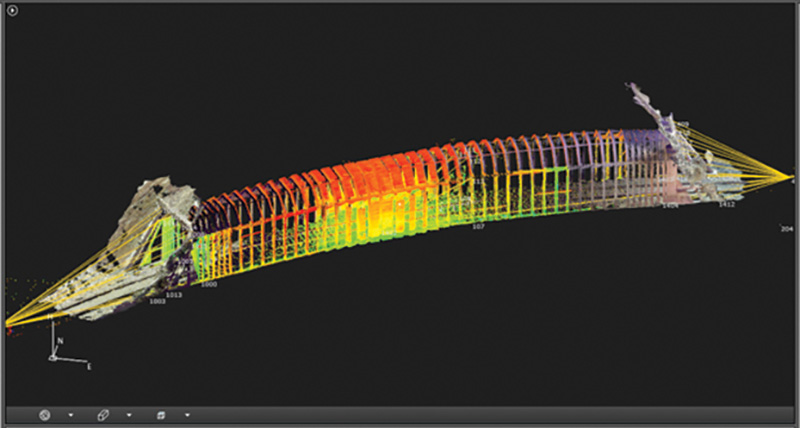Click the right station where yellow lines converge
Viewport: 800px width, 428px height.
tap(789, 175)
